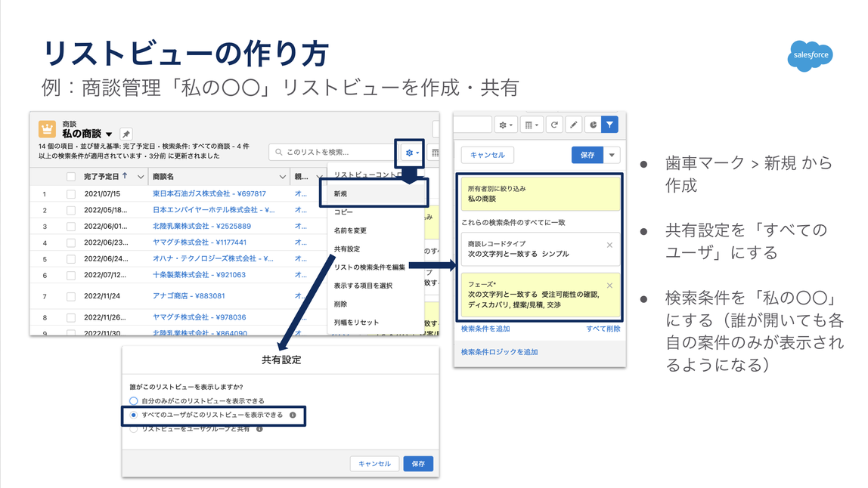
Task: Click the pencil edit icon in toolbar
Action: [573, 125]
